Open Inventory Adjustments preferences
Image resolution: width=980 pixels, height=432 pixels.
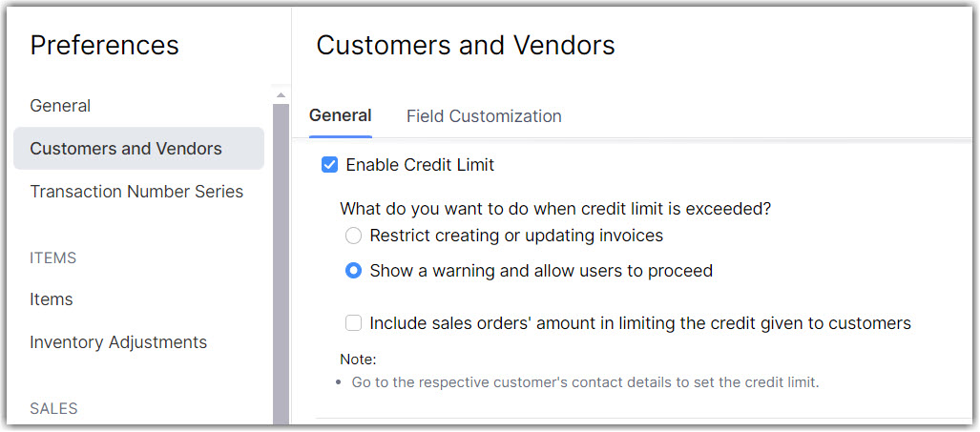[x=118, y=342]
